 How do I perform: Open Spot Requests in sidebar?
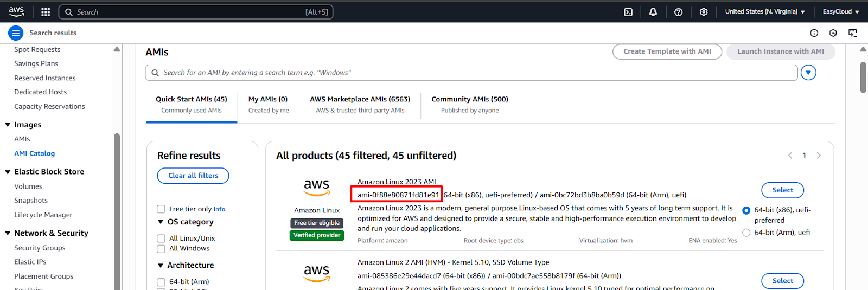pyautogui.click(x=37, y=50)
